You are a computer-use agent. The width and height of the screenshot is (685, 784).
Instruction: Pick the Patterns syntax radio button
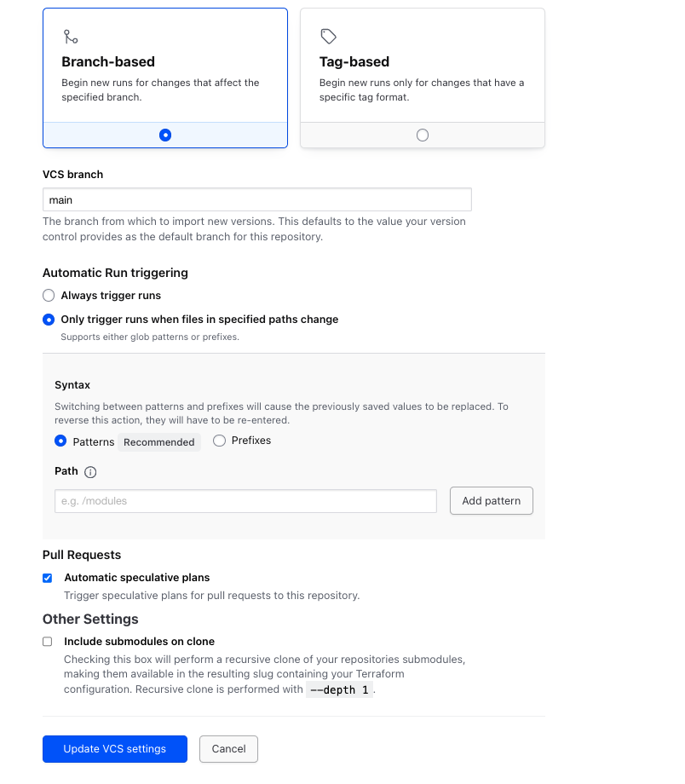pos(60,441)
